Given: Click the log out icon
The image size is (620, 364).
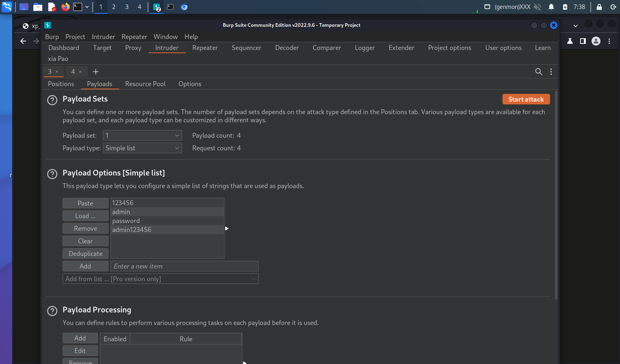Looking at the screenshot, I should click(613, 7).
